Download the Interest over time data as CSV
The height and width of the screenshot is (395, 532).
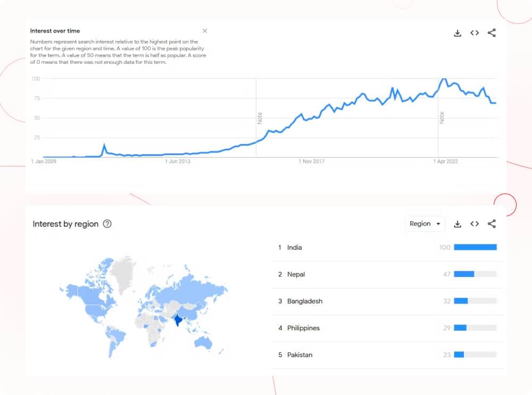pos(458,32)
